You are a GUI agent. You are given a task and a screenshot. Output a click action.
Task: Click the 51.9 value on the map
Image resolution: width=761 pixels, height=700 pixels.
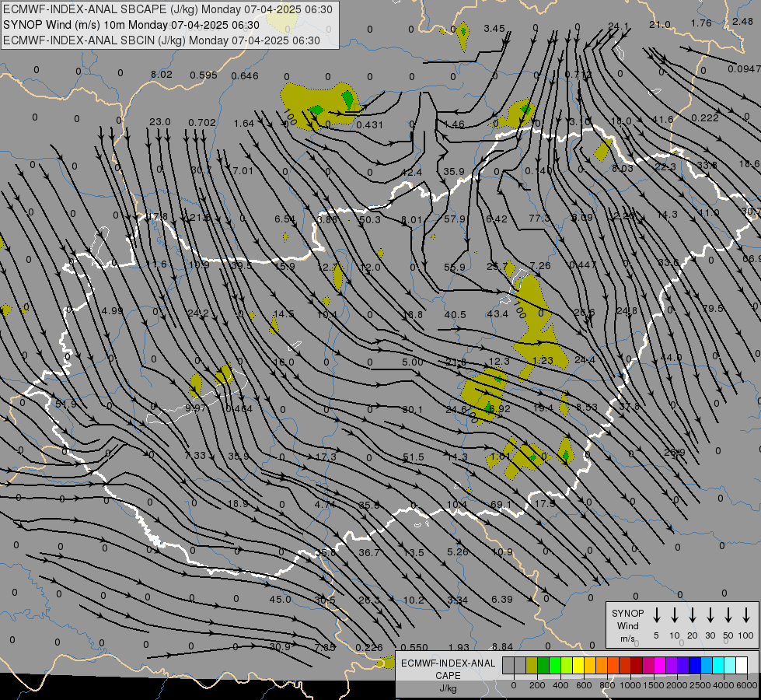click(x=65, y=404)
